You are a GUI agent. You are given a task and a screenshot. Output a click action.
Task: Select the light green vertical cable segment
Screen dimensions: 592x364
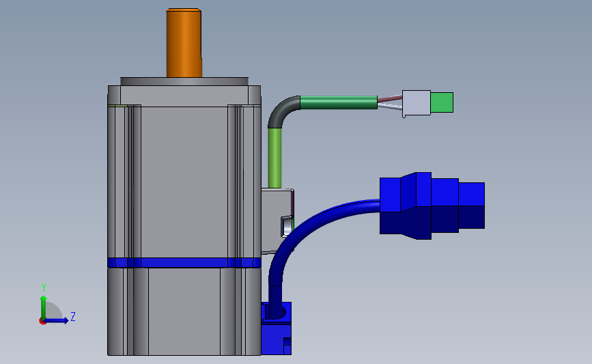274,158
